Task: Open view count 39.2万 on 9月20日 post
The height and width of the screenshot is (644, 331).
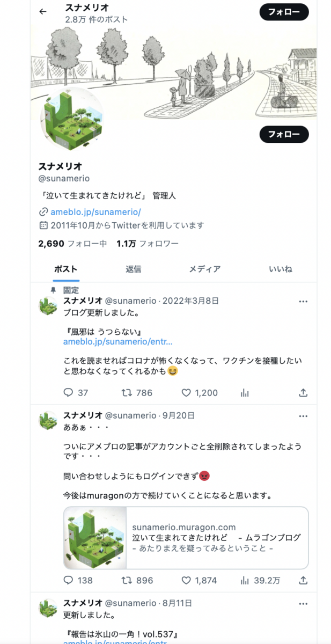Action: [260, 580]
